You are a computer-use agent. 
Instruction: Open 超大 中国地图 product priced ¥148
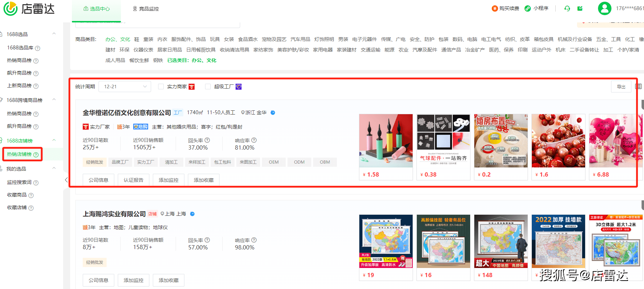tap(501, 248)
